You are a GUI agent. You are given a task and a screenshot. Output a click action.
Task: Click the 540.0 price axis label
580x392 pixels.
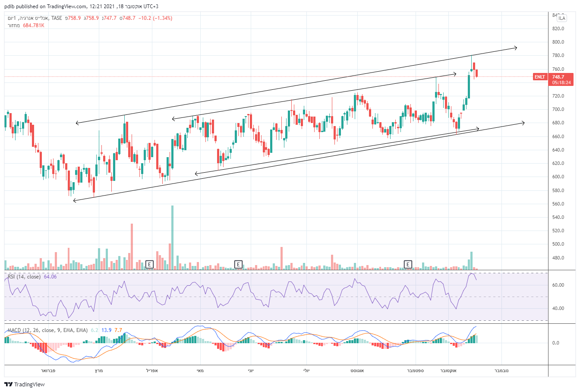point(558,217)
